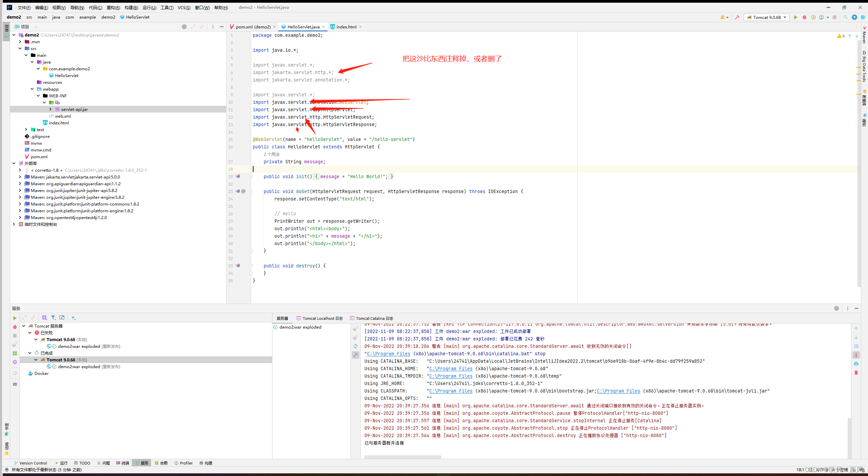868x476 pixels.
Task: Click the Build project hammer icon
Action: coord(737,17)
